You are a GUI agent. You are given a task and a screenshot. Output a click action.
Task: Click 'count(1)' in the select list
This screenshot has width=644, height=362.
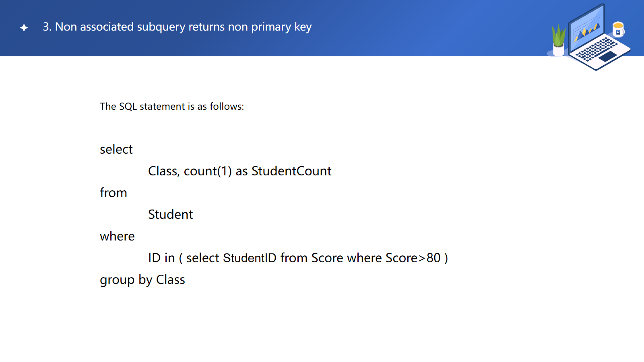point(208,171)
